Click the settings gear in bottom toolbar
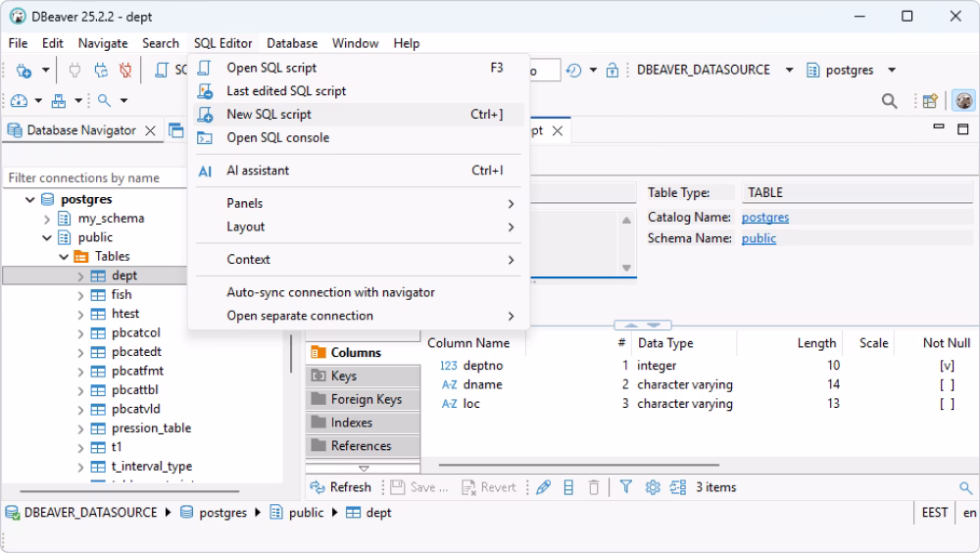Image resolution: width=980 pixels, height=553 pixels. (x=653, y=487)
